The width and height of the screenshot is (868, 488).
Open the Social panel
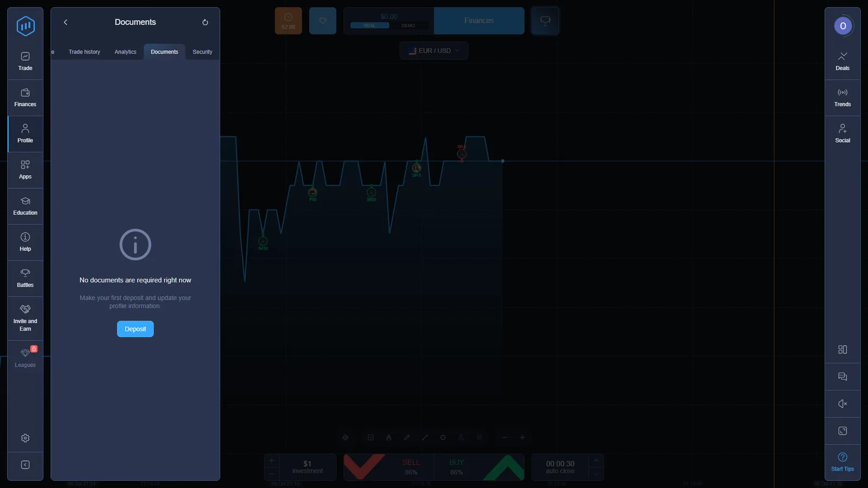click(x=843, y=134)
